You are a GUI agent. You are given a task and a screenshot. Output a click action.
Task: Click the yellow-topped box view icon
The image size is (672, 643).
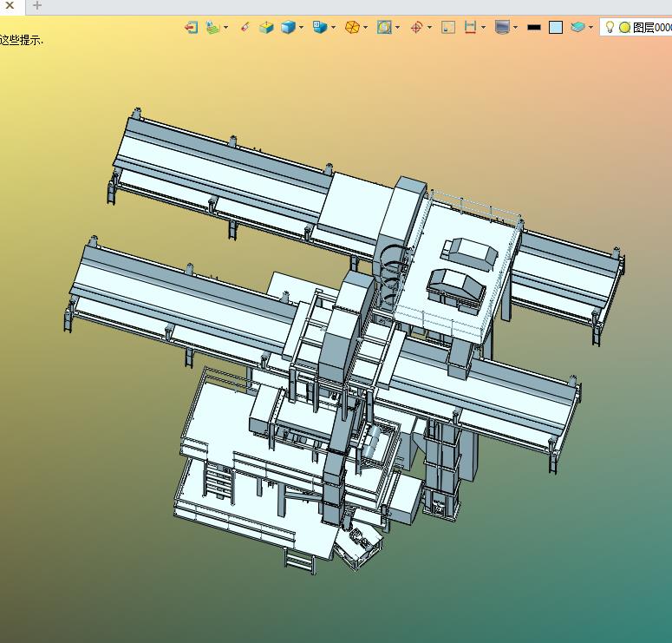click(x=266, y=27)
